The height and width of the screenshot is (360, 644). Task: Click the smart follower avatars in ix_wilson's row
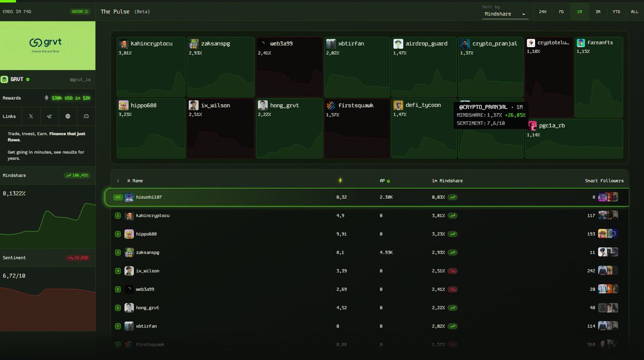pos(608,271)
